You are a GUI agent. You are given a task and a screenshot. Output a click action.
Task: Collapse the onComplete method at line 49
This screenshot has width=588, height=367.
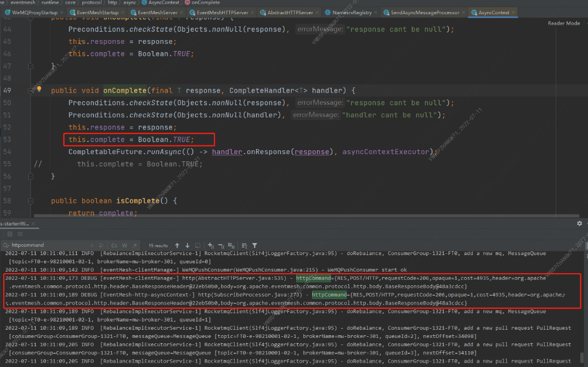coord(30,91)
